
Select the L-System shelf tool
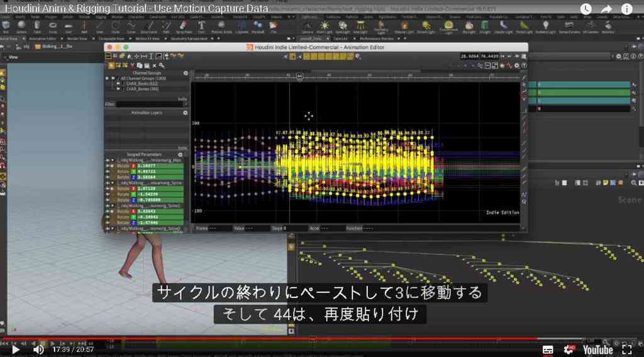(242, 26)
